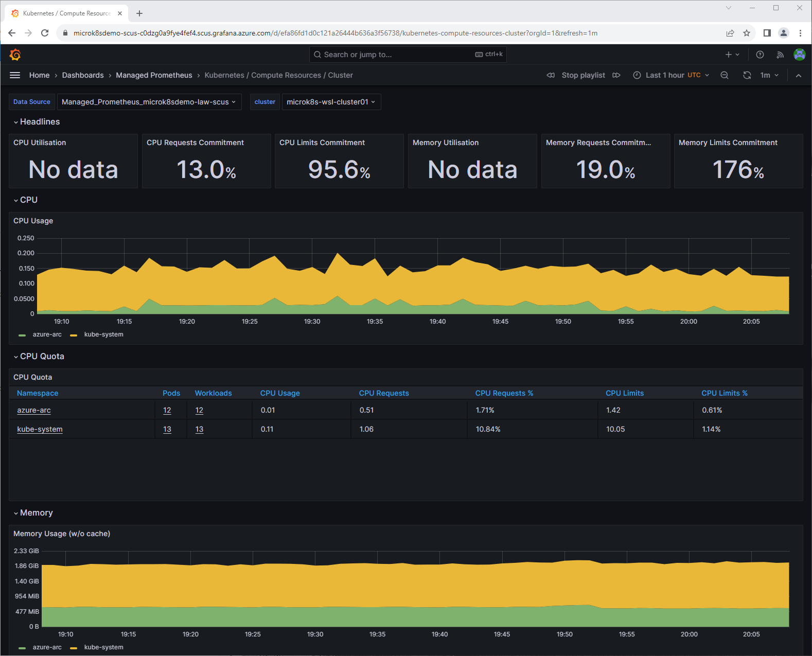Go to Managed Prometheus breadcrumb item

point(154,75)
